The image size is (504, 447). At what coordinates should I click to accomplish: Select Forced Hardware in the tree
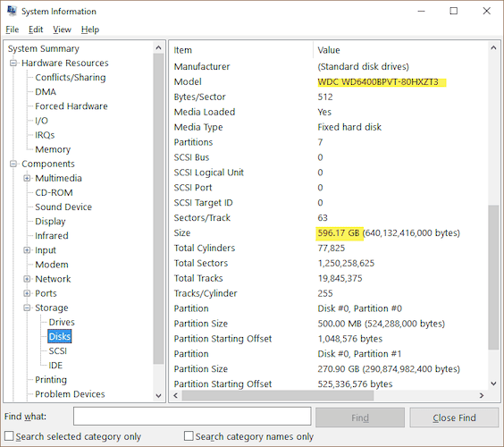coord(71,106)
